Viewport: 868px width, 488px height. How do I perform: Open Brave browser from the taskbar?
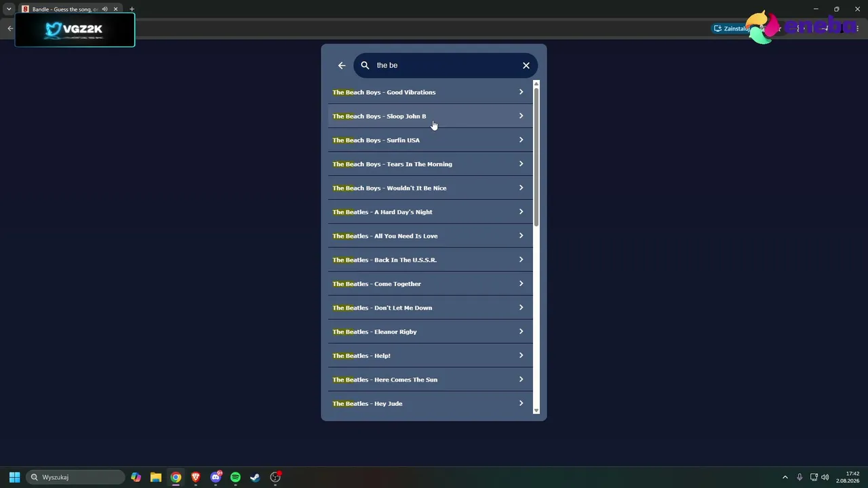tap(196, 477)
